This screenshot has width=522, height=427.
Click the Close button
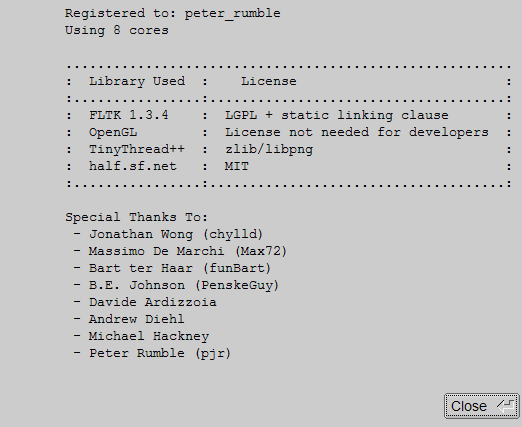click(482, 406)
